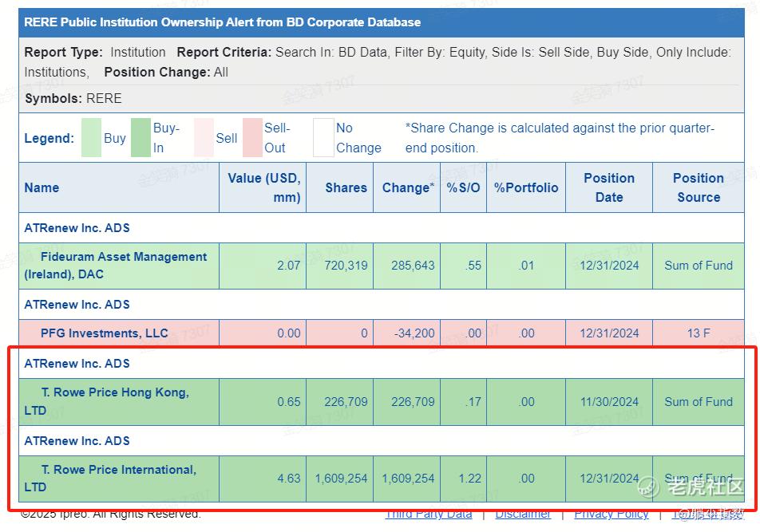Open the Privacy Policy link

611,514
